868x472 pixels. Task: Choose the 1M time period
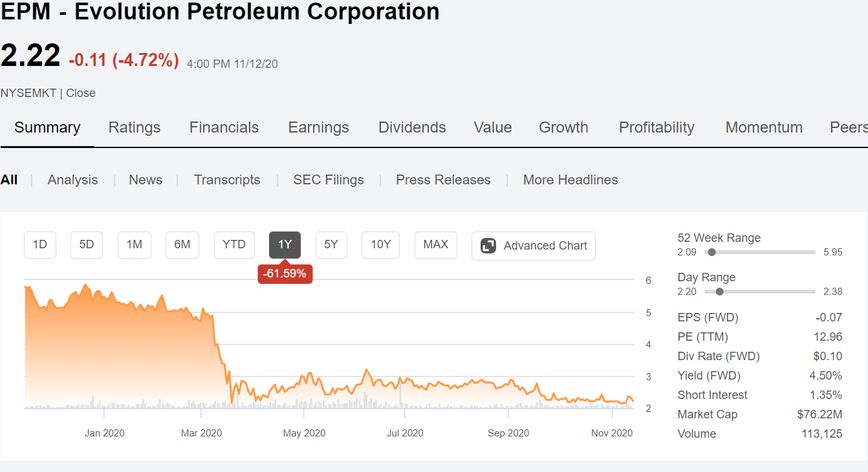(135, 245)
